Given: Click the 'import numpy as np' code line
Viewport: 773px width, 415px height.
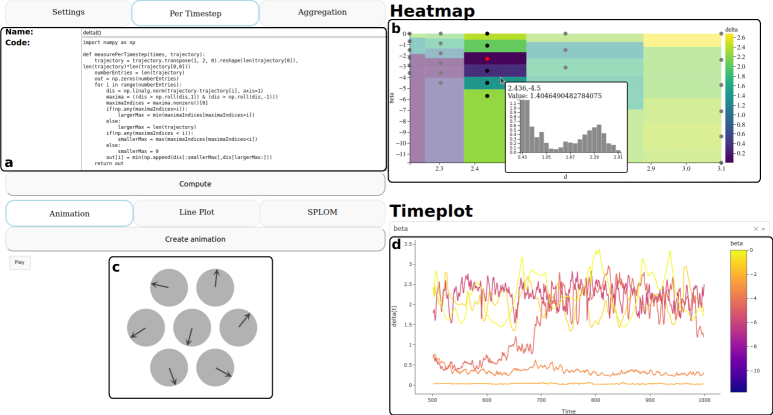Looking at the screenshot, I should [x=109, y=43].
